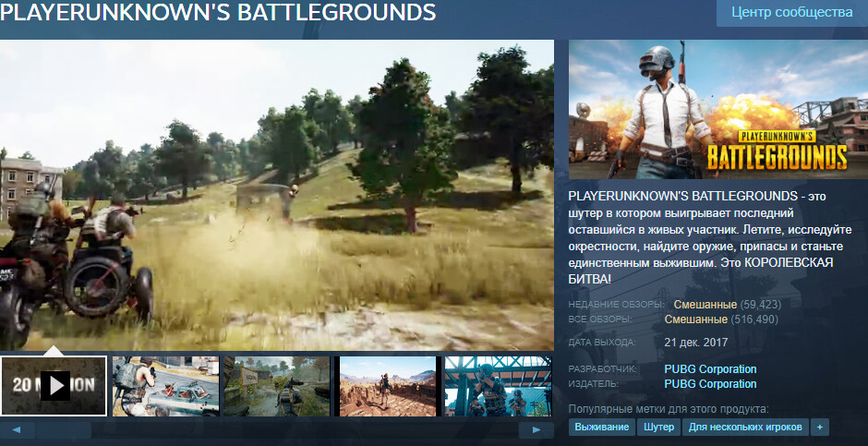Viewport: 868px width, 446px height.
Task: Select the car chase screenshot thumbnail
Action: pos(165,386)
